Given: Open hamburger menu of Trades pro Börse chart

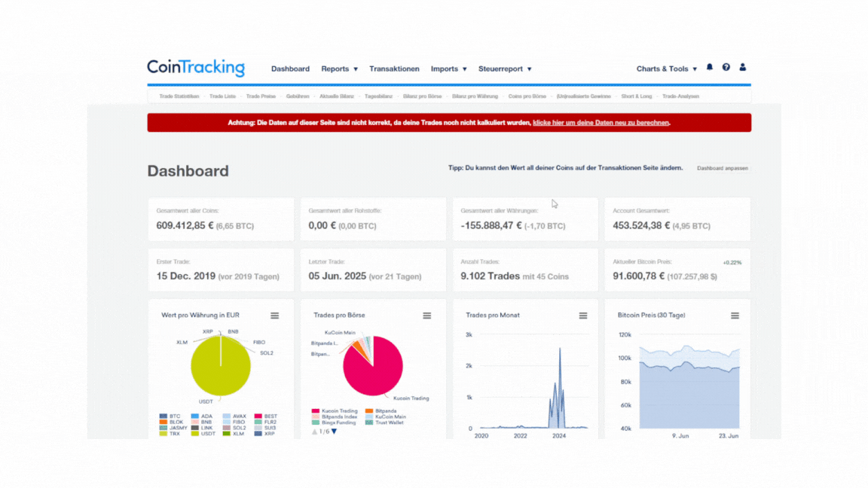Looking at the screenshot, I should pyautogui.click(x=426, y=316).
